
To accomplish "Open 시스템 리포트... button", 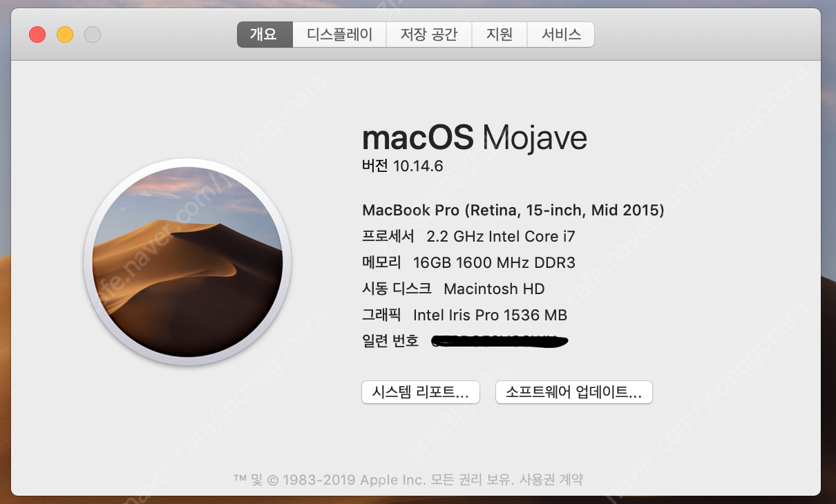I will 420,392.
